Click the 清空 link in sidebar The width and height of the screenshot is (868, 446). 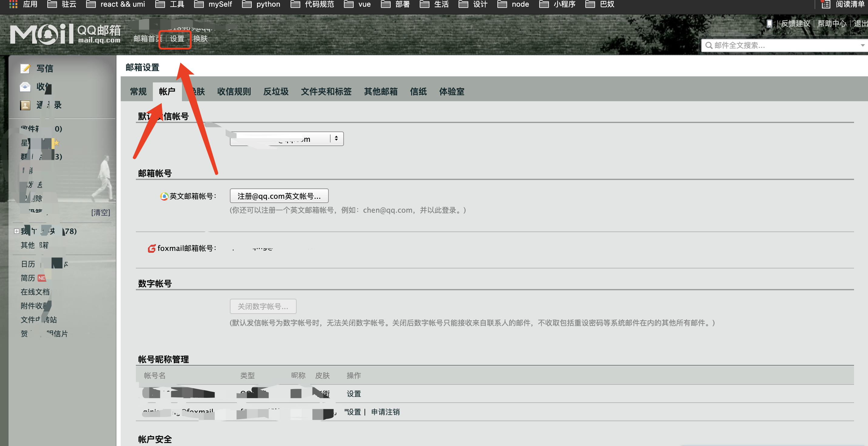[x=100, y=213]
